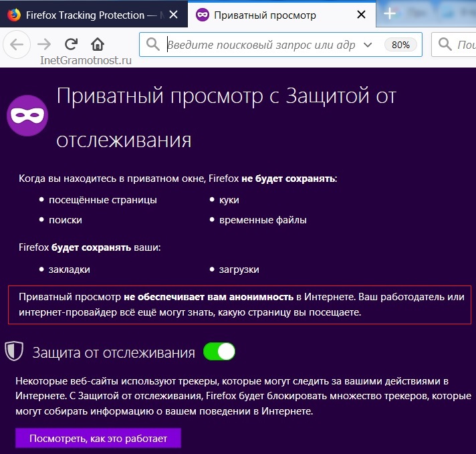
Task: Click the list item загрузки
Action: click(x=239, y=269)
